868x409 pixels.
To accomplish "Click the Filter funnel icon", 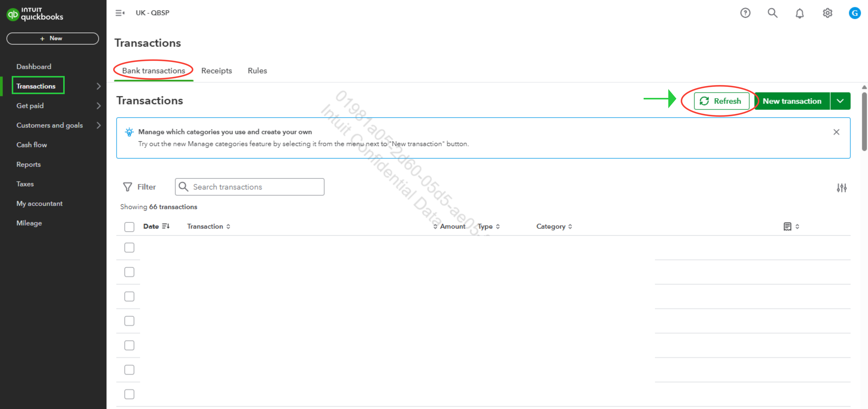I will tap(128, 187).
